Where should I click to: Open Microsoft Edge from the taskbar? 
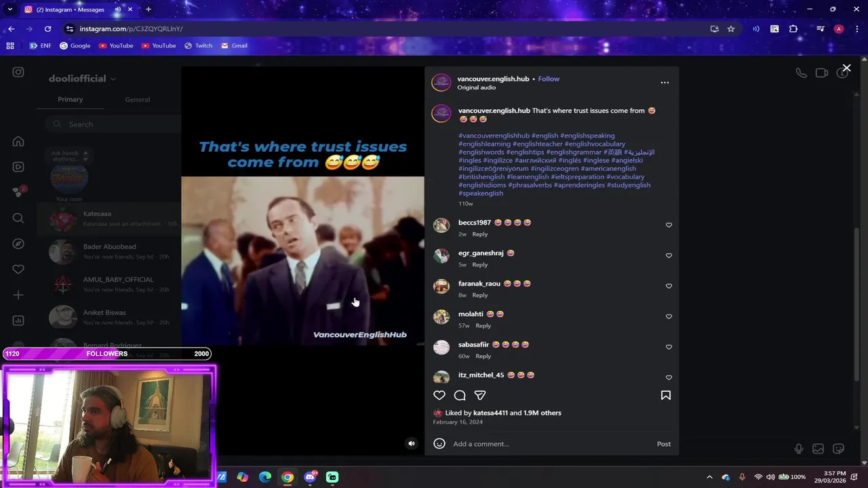pyautogui.click(x=265, y=477)
